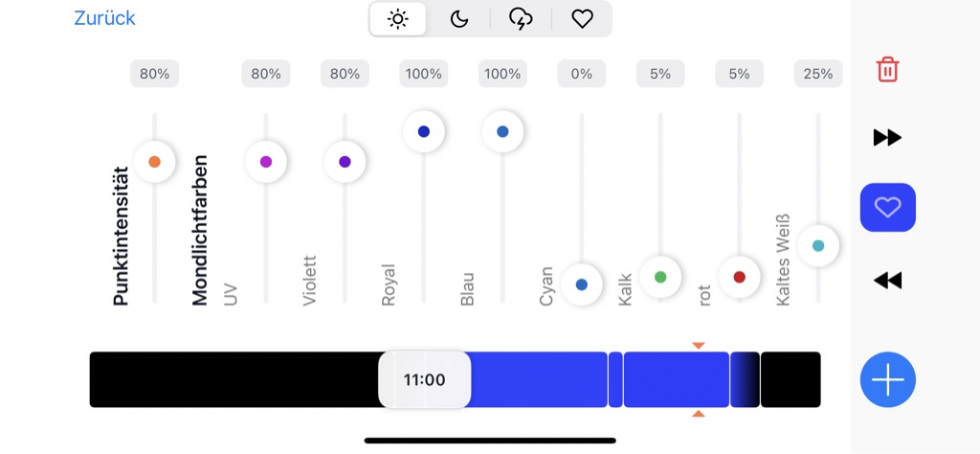Go back with Zurück link
This screenshot has height=454, width=980.
105,18
